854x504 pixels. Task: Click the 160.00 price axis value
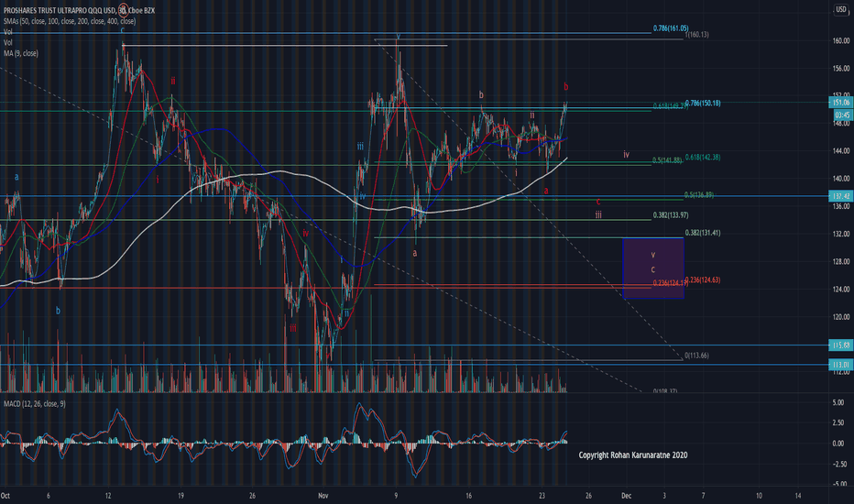click(x=840, y=41)
